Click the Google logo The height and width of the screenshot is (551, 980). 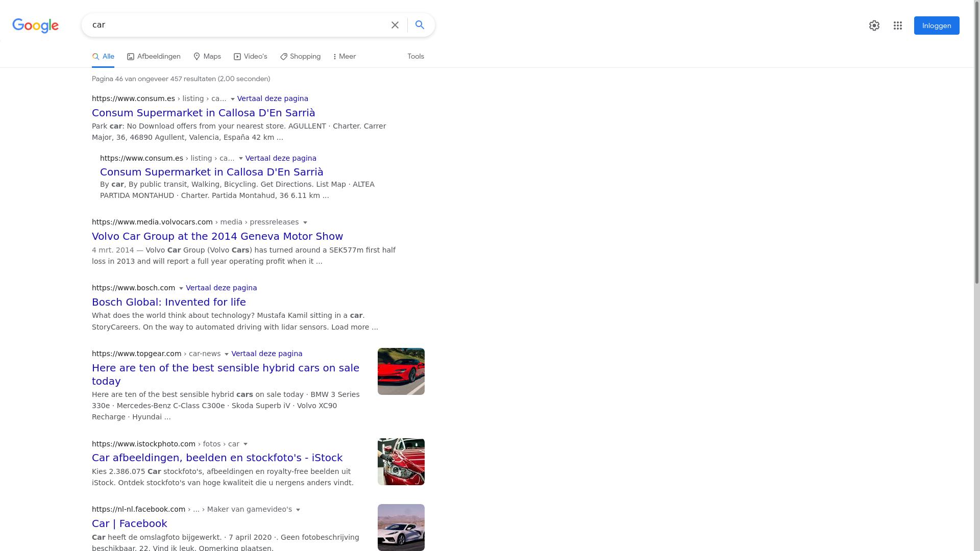36,26
